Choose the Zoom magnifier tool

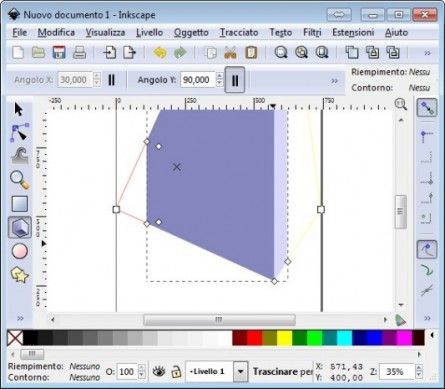[x=19, y=180]
